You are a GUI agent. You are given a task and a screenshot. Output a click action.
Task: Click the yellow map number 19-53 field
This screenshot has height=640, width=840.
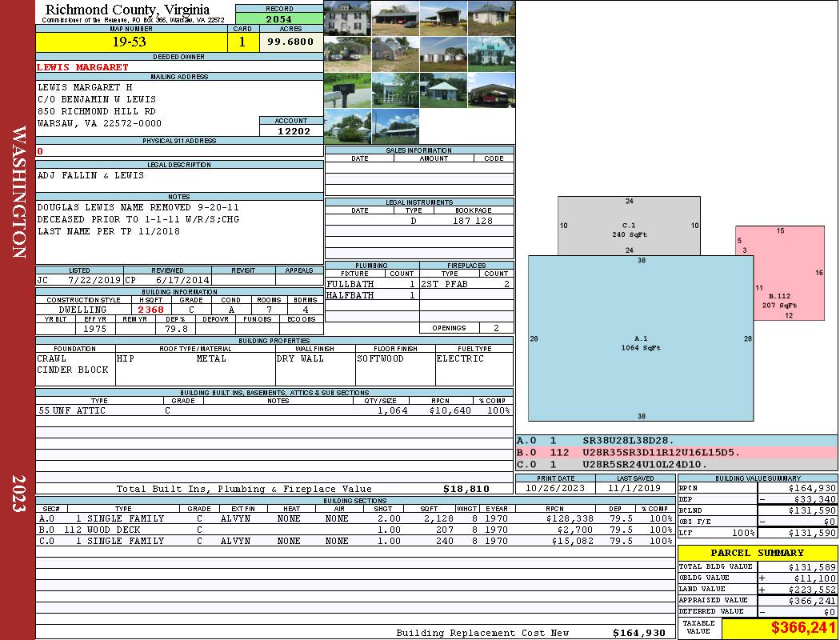point(131,42)
